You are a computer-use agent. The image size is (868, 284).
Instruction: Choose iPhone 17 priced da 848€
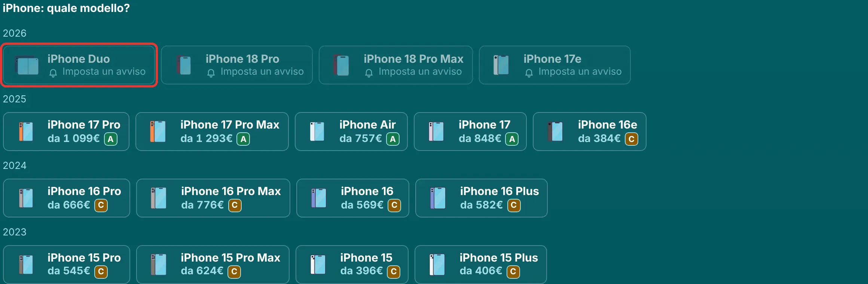pos(470,132)
